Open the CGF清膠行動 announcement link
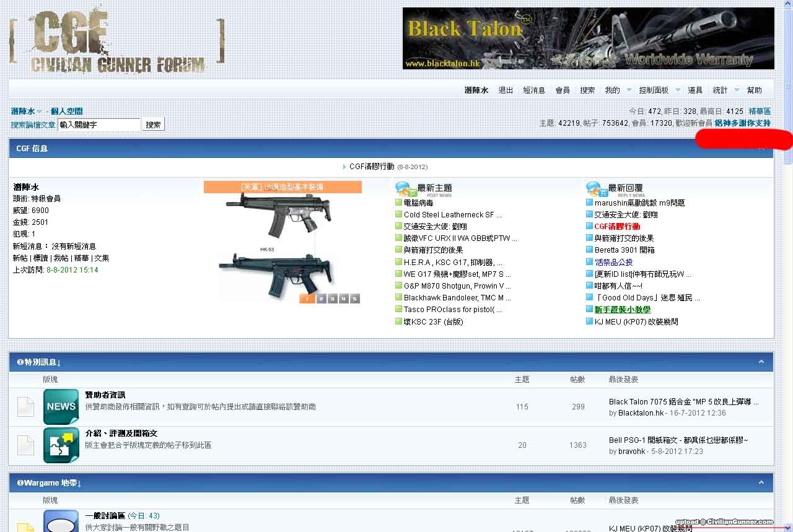Viewport: 793px width, 532px height. coord(371,167)
